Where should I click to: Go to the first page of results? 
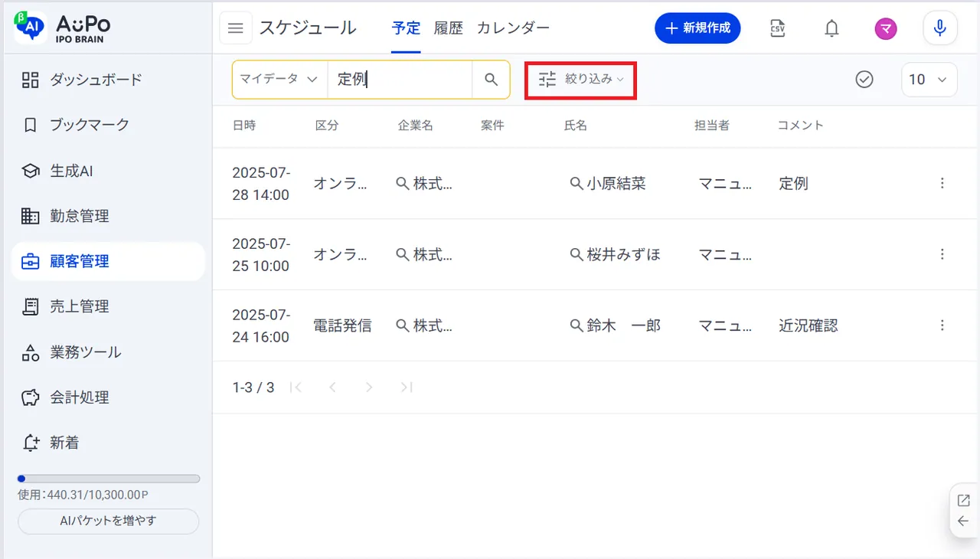(296, 387)
